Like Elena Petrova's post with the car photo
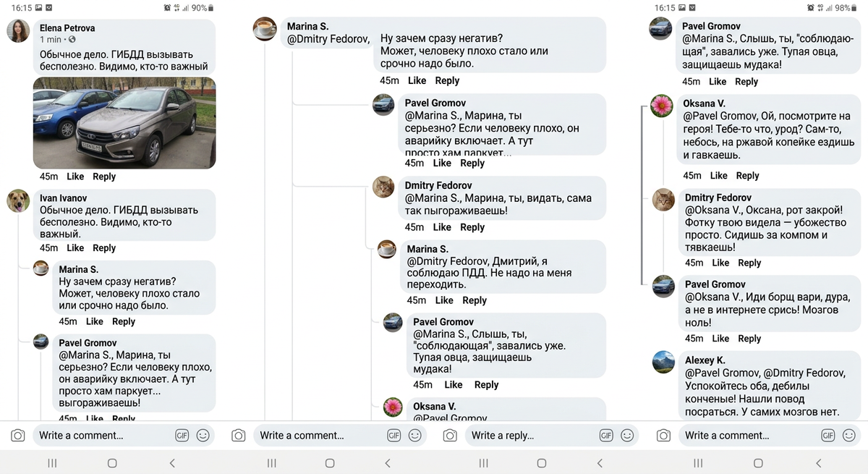 pos(75,177)
